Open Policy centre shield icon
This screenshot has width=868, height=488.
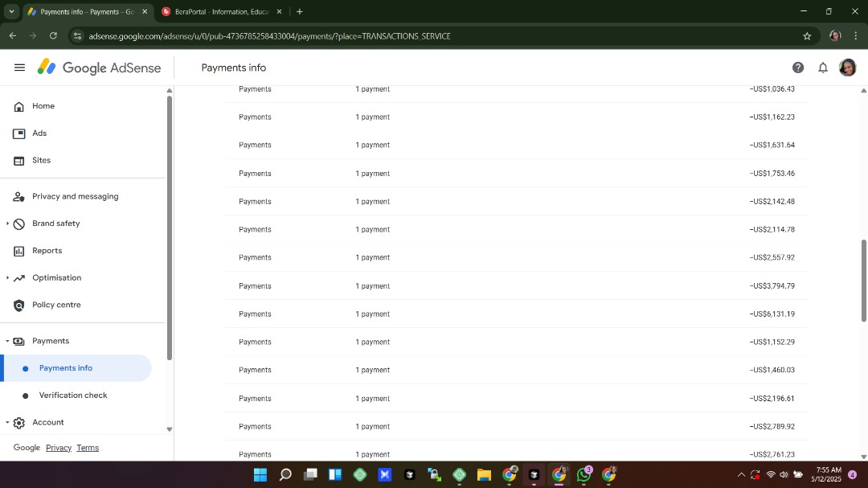click(19, 306)
